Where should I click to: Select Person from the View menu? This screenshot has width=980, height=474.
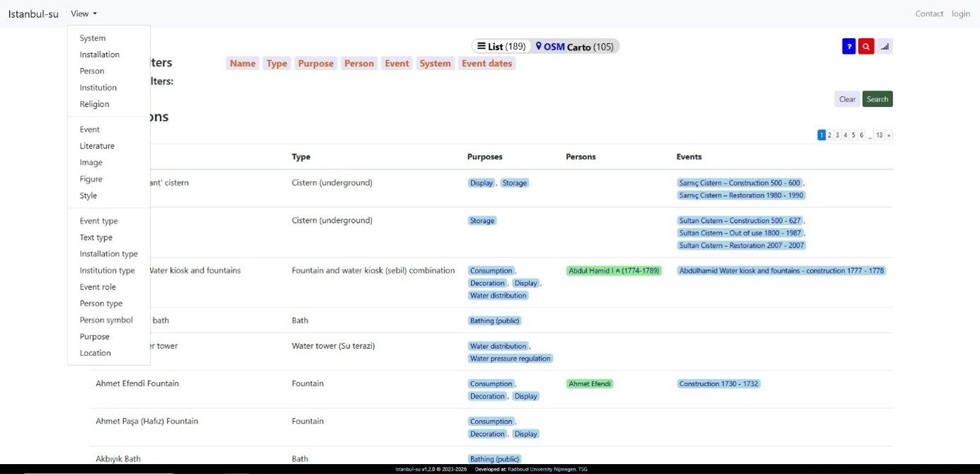[92, 71]
